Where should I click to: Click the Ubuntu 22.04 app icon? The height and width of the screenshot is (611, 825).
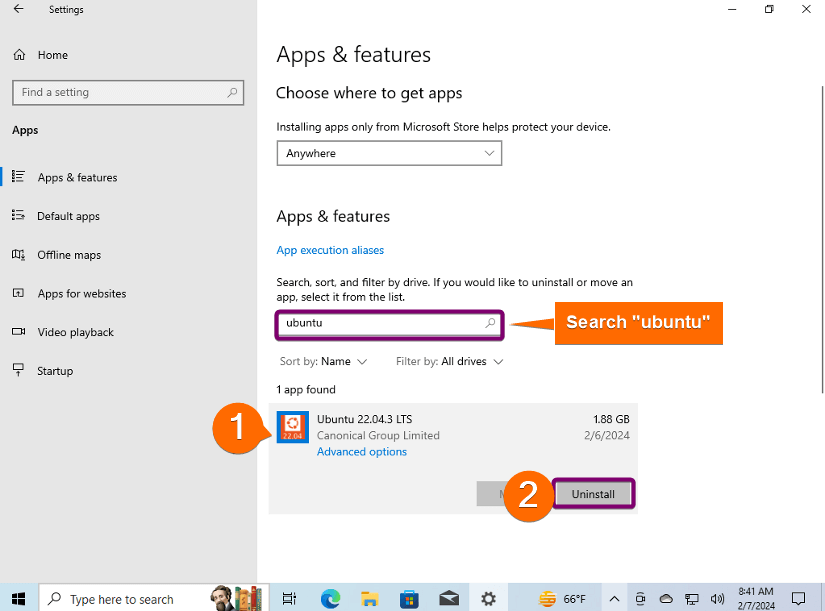[x=293, y=427]
